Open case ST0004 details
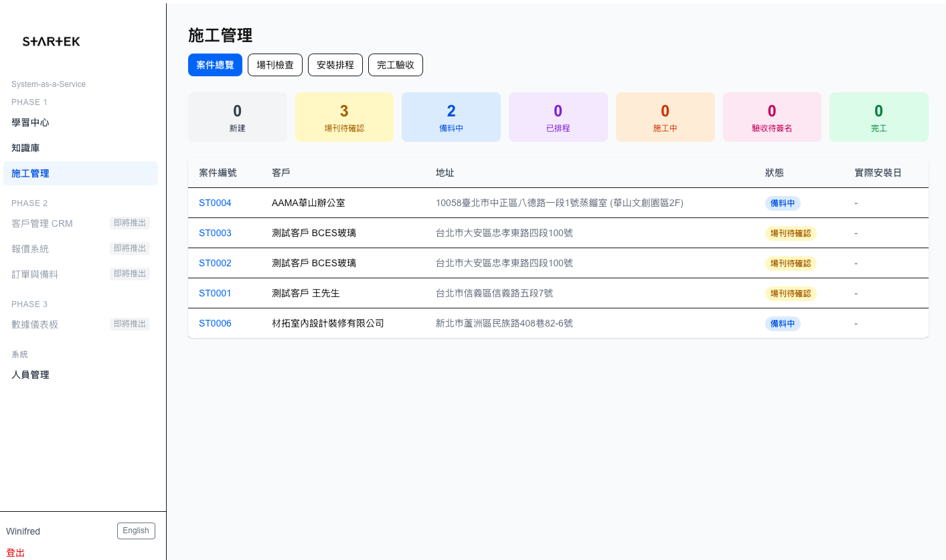This screenshot has width=946, height=560. (214, 203)
